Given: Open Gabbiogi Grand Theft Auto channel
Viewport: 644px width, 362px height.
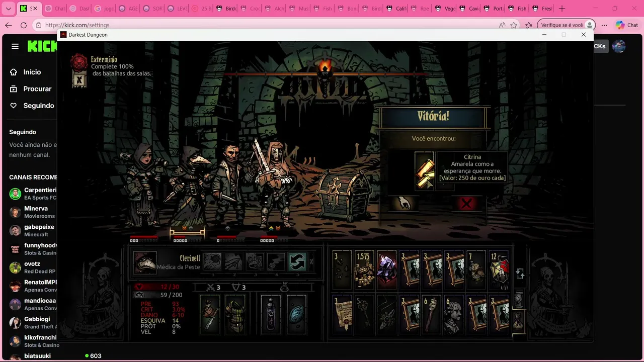Looking at the screenshot, I should point(33,323).
